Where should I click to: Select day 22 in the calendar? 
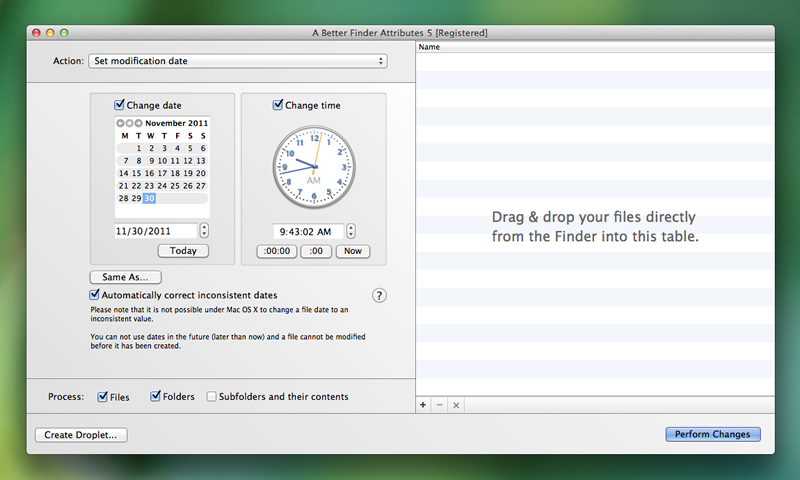click(x=136, y=186)
